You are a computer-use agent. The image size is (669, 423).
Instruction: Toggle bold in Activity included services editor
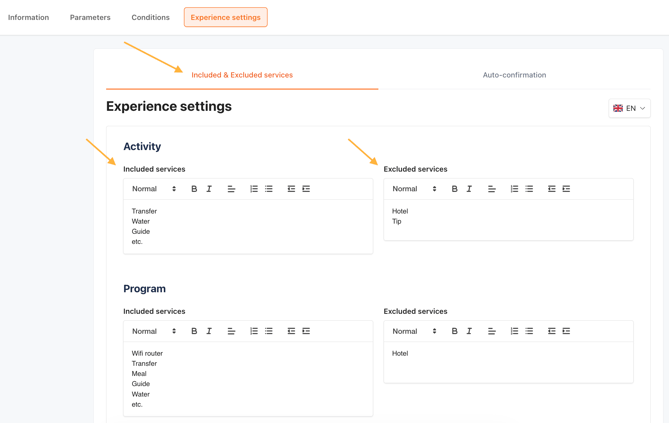[194, 189]
